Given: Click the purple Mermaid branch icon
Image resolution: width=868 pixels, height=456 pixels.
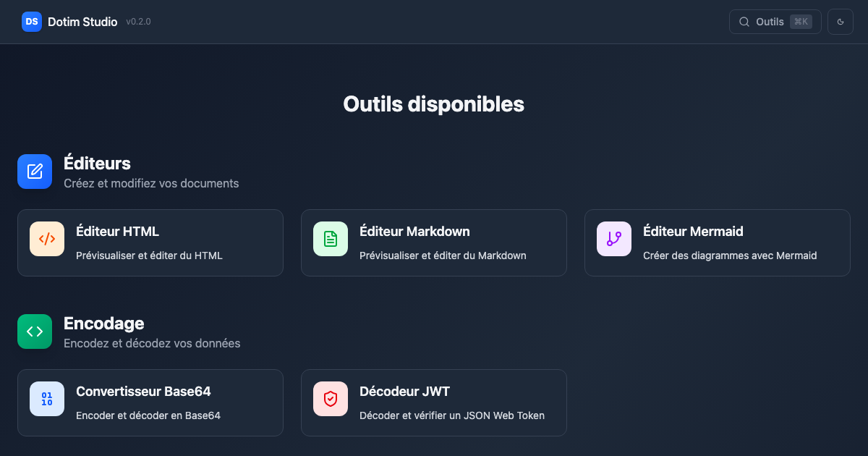Looking at the screenshot, I should point(614,239).
